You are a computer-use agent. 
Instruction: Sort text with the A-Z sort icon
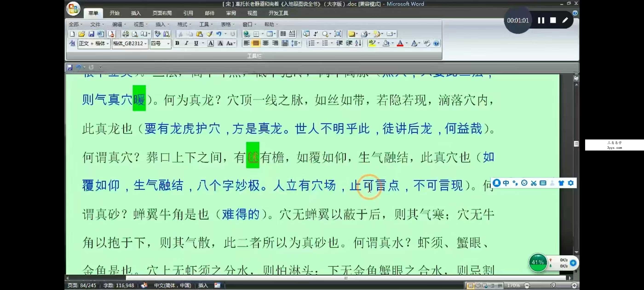tap(358, 43)
